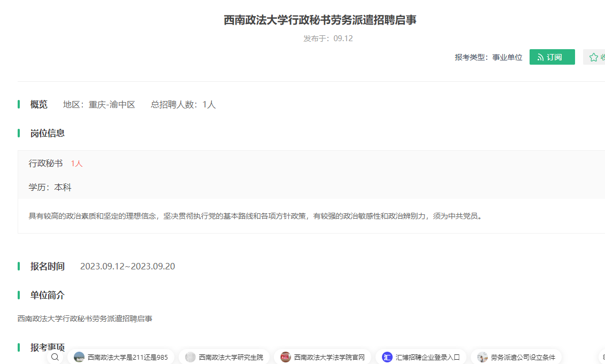
Task: Click the education text 学历: 本科
Action: pos(50,188)
